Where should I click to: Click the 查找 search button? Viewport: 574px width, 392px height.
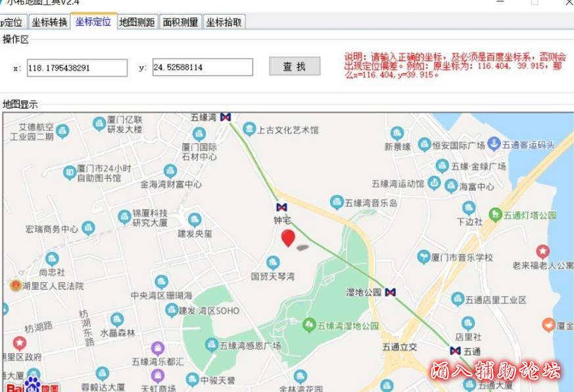[x=295, y=66]
